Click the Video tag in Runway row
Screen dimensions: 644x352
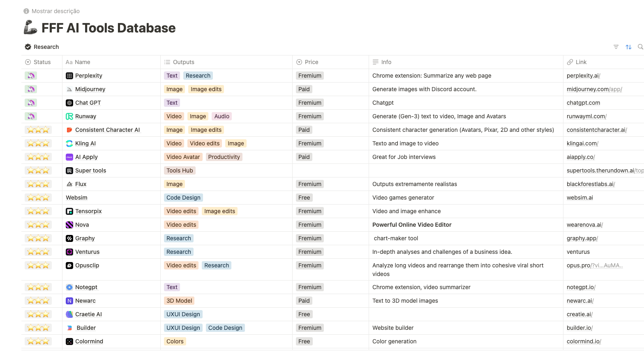click(x=174, y=116)
